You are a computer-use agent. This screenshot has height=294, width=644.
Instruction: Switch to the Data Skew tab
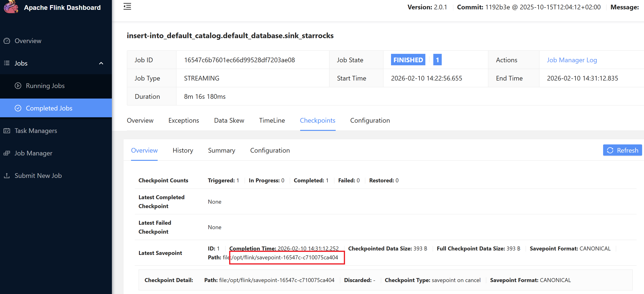[229, 121]
